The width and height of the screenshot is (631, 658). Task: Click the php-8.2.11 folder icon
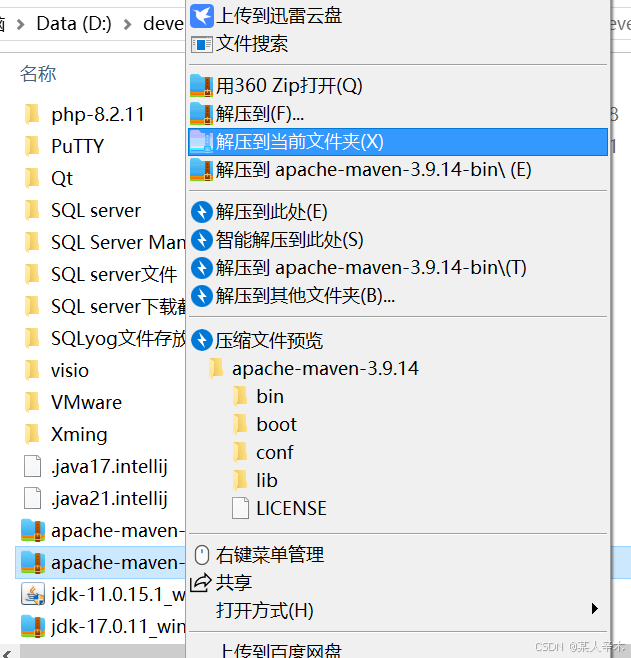click(x=32, y=114)
